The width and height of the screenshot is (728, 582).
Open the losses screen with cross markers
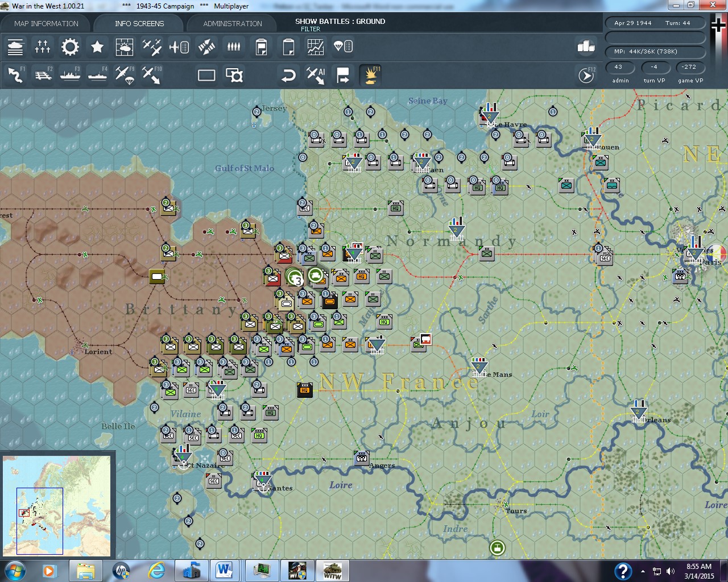[43, 47]
